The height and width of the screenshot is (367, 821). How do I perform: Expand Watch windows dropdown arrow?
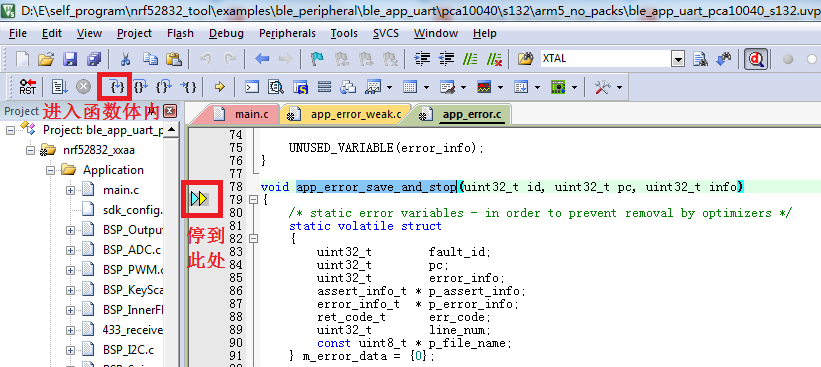[x=390, y=87]
